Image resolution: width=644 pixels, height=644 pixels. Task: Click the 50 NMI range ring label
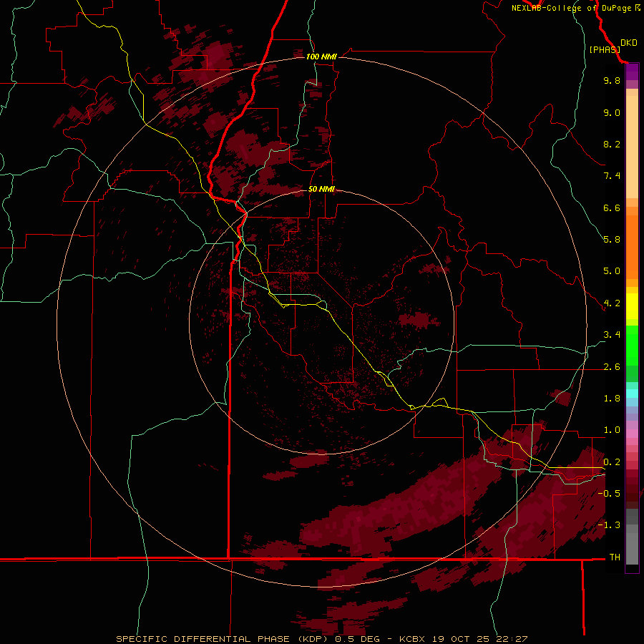coord(321,189)
